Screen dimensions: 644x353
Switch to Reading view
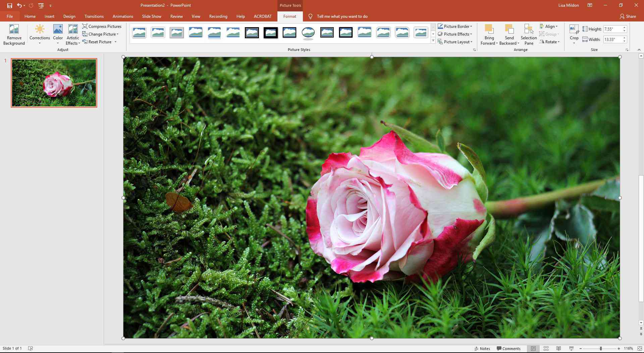click(x=558, y=348)
